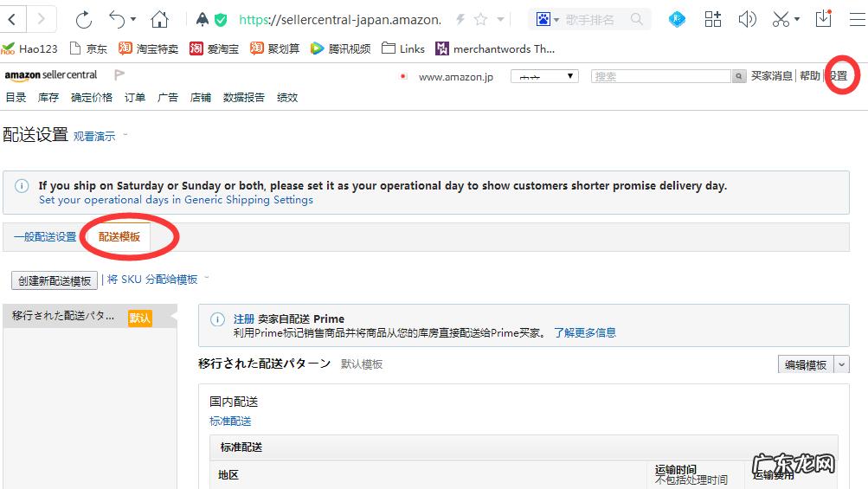The image size is (868, 489).
Task: Open the 确定价格 menu
Action: tap(92, 98)
